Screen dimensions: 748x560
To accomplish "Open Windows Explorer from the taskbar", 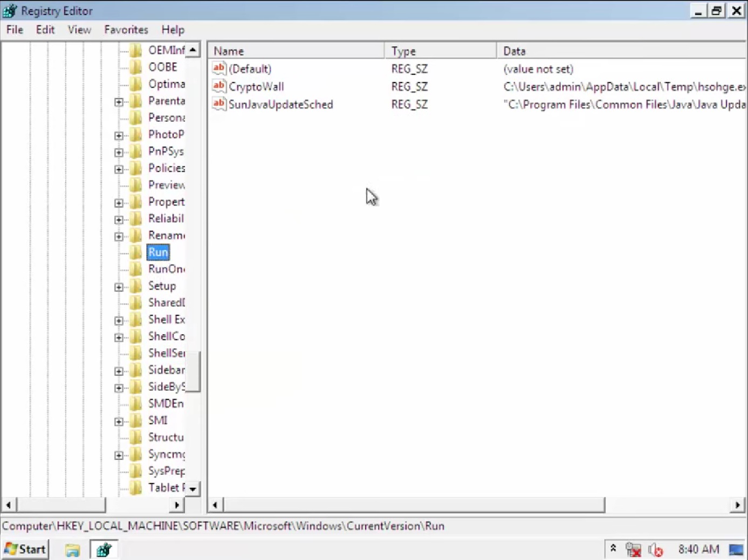I will tap(72, 550).
